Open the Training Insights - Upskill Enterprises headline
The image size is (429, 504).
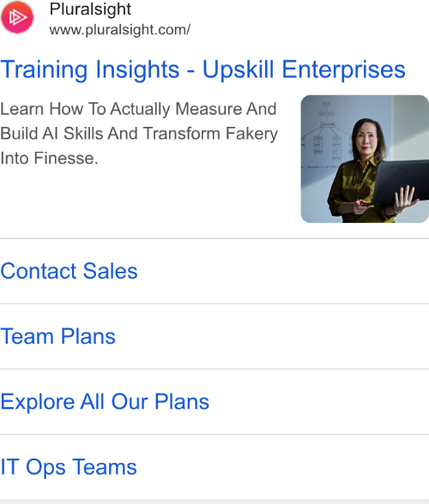tap(202, 69)
